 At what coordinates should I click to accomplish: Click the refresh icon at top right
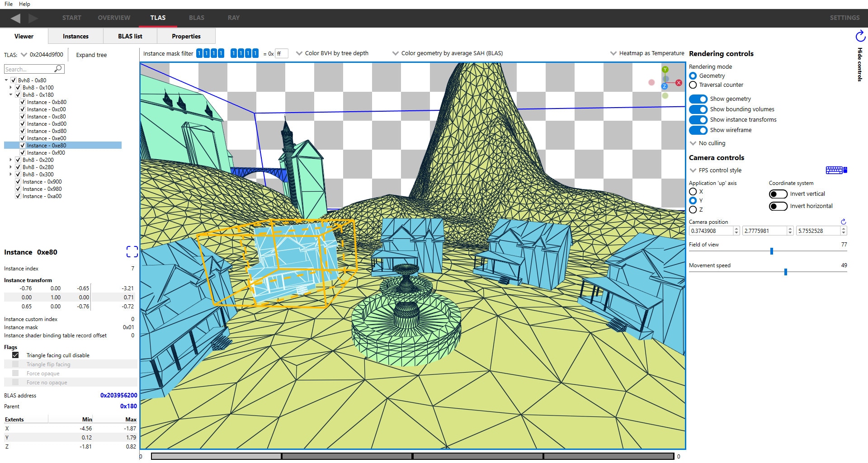click(x=860, y=36)
